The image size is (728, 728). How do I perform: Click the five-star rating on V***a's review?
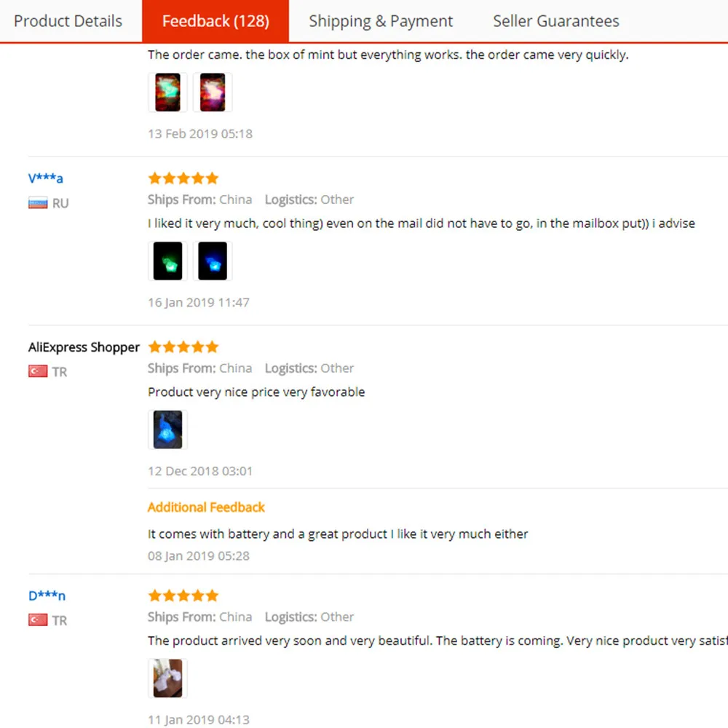183,178
